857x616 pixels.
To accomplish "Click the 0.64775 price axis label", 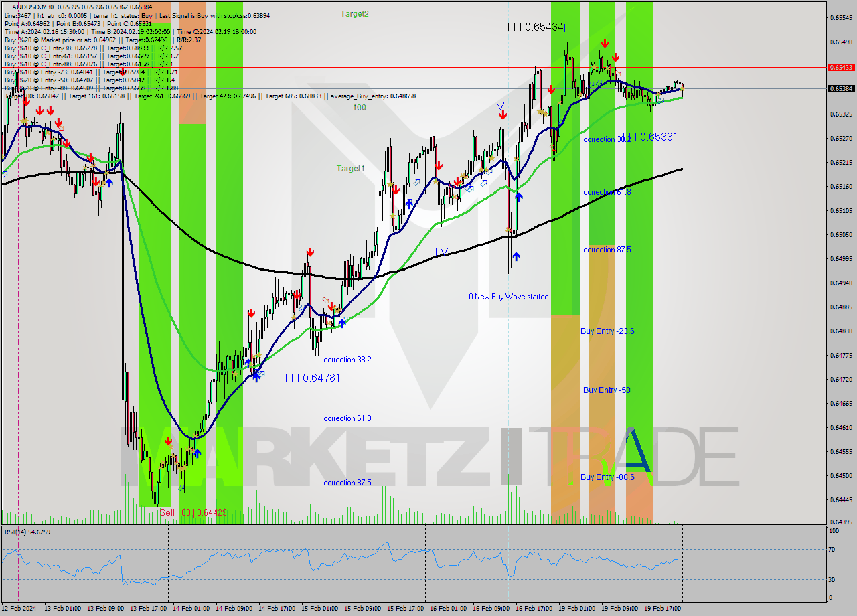I will tap(841, 355).
